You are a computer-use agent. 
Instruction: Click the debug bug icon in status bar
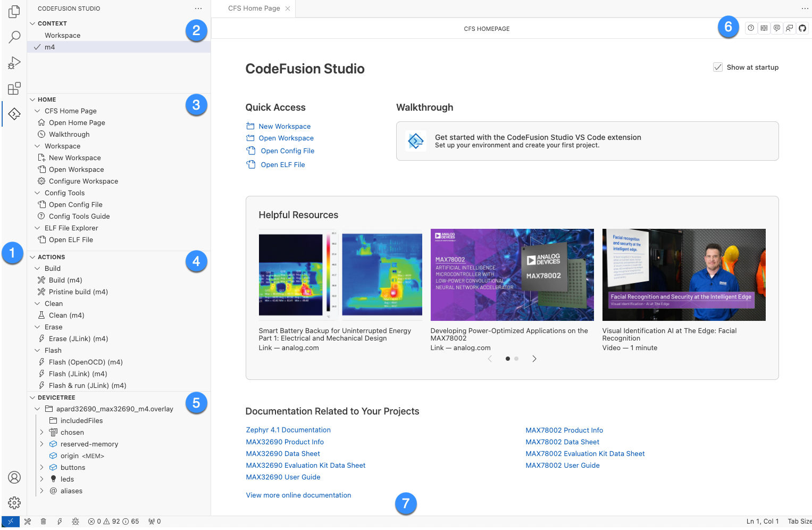pyautogui.click(x=76, y=521)
